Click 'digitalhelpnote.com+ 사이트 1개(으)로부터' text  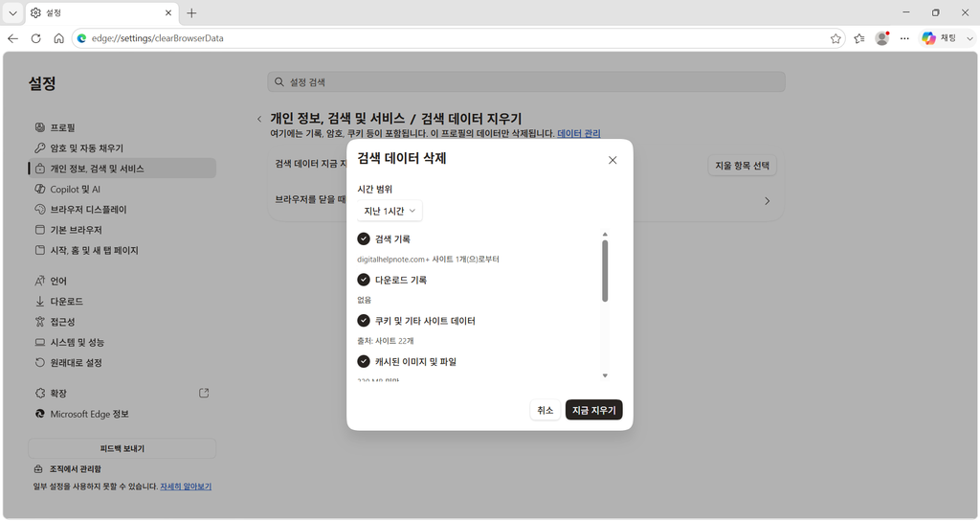click(428, 259)
